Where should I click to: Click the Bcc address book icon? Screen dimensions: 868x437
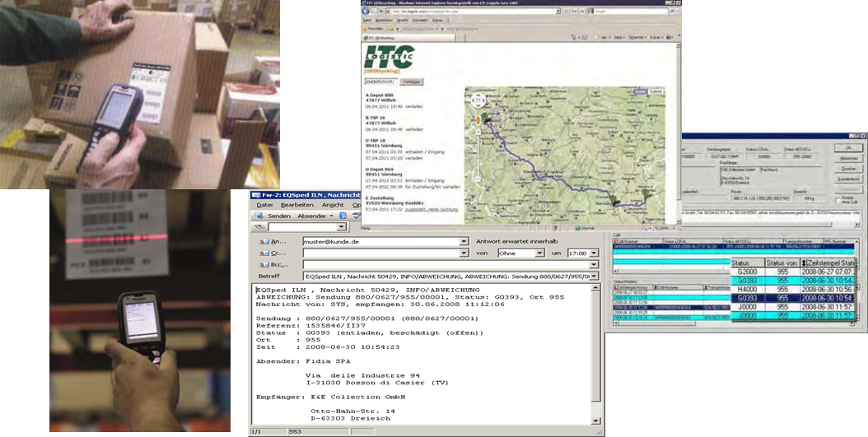[264, 264]
